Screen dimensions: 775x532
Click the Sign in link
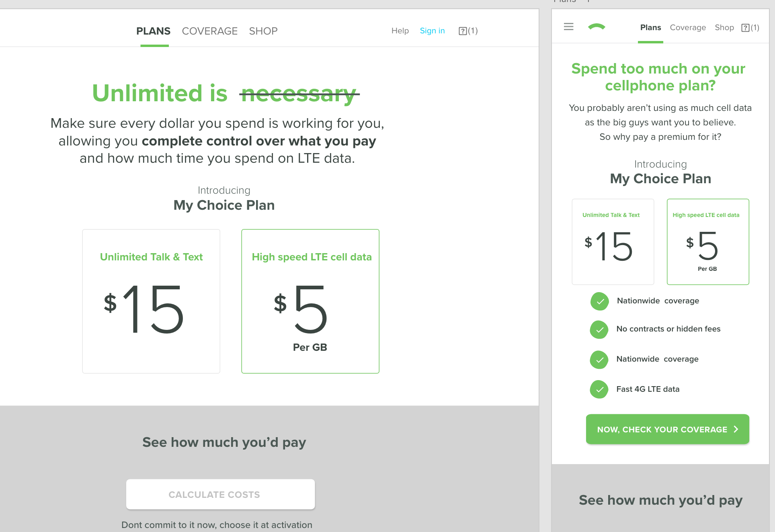tap(432, 31)
